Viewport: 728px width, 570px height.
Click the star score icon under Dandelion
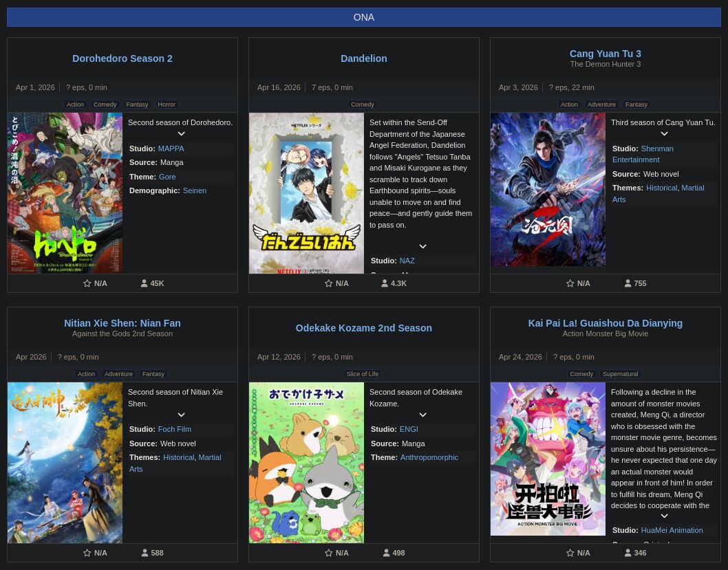329,283
